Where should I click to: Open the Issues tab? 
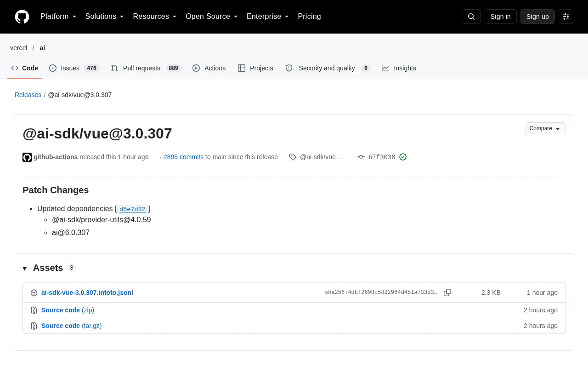[74, 68]
